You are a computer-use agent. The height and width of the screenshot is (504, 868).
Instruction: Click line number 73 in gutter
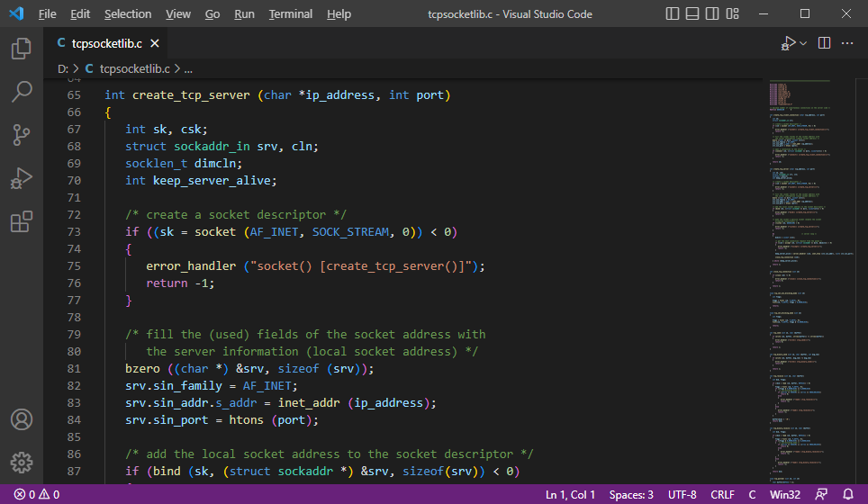click(74, 232)
